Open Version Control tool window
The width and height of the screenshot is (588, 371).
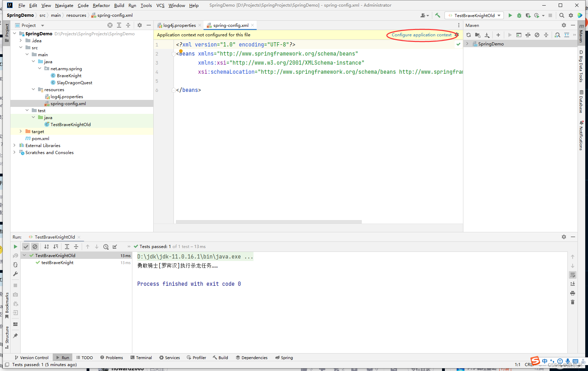pos(31,357)
